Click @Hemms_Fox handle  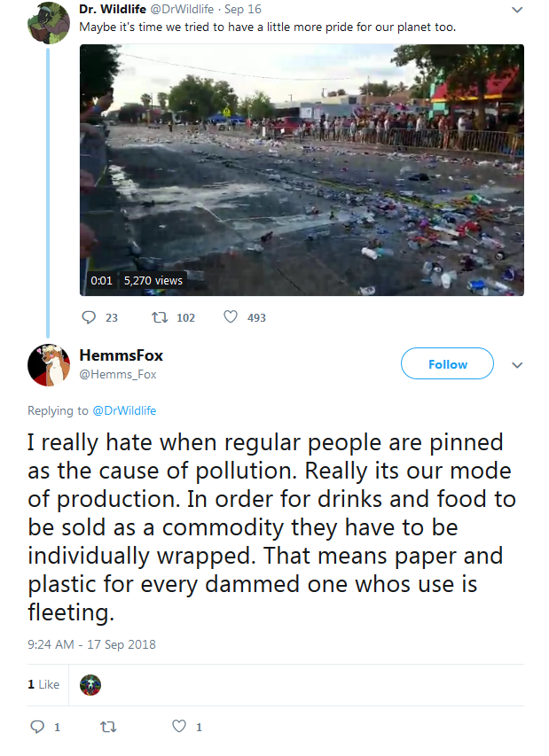pos(118,375)
